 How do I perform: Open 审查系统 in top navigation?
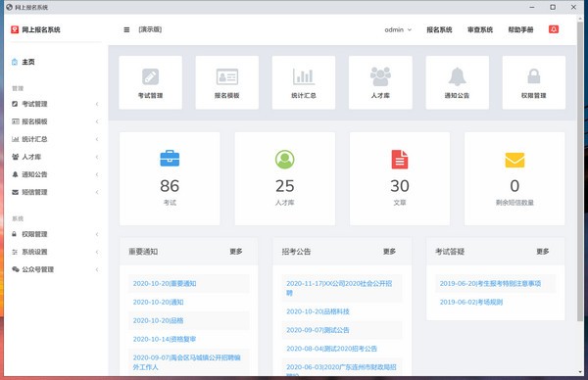(480, 29)
